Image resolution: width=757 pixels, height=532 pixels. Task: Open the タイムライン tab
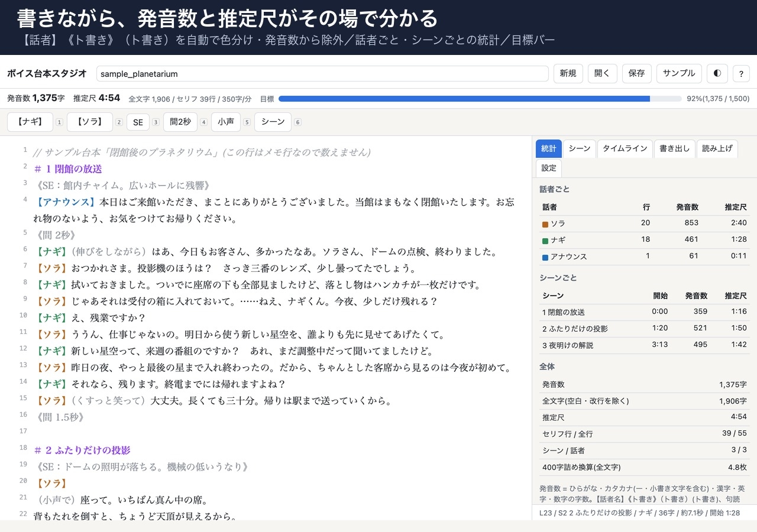tap(625, 149)
